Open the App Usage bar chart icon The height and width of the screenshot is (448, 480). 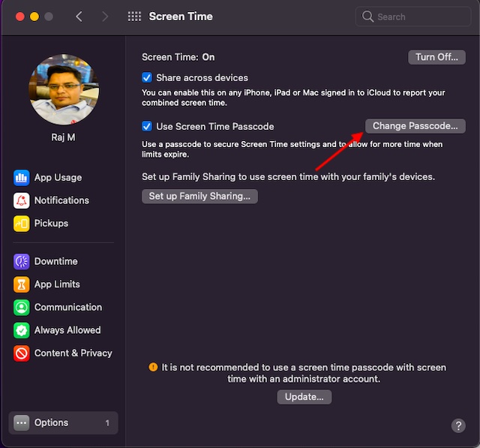tap(21, 178)
